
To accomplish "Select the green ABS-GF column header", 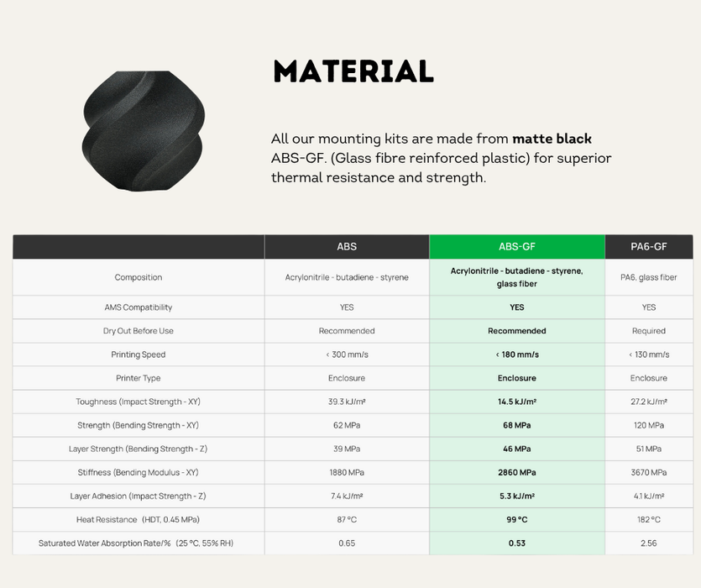I will (517, 247).
